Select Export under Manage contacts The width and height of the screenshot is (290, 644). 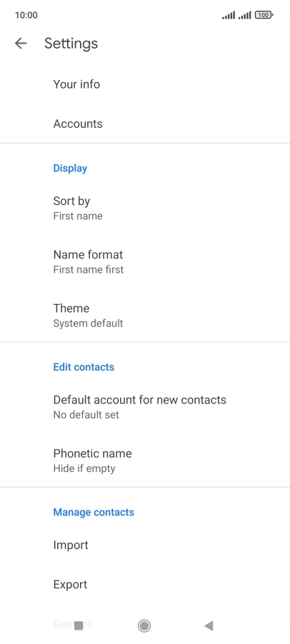click(145, 585)
